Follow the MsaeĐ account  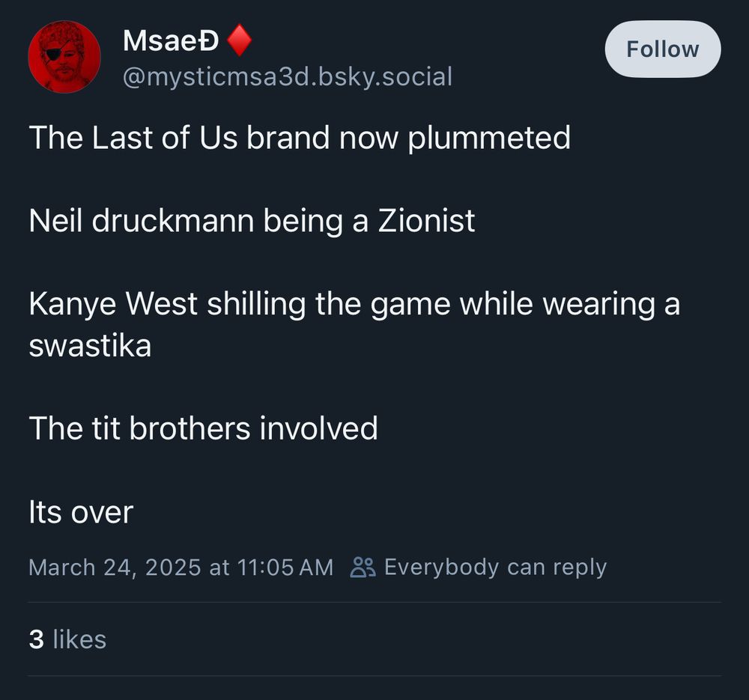662,49
